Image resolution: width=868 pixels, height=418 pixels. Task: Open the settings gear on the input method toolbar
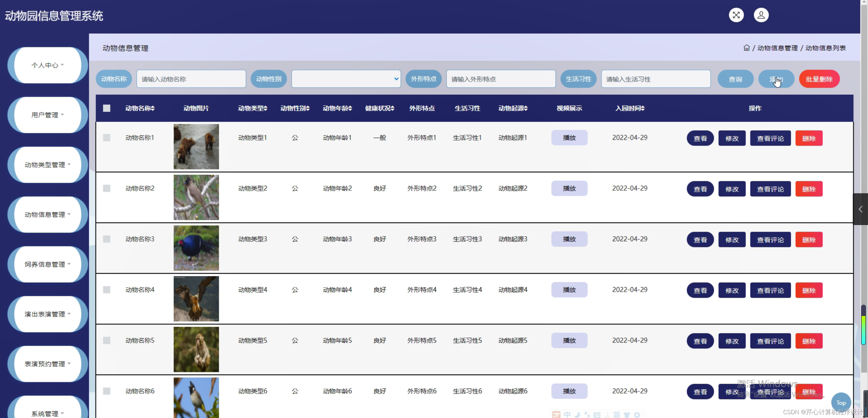click(x=637, y=415)
